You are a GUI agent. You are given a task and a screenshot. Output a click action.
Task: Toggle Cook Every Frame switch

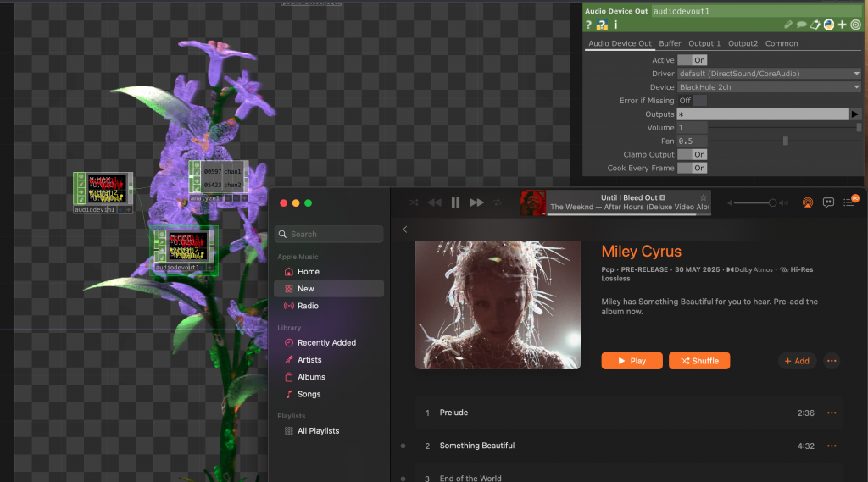pyautogui.click(x=692, y=169)
